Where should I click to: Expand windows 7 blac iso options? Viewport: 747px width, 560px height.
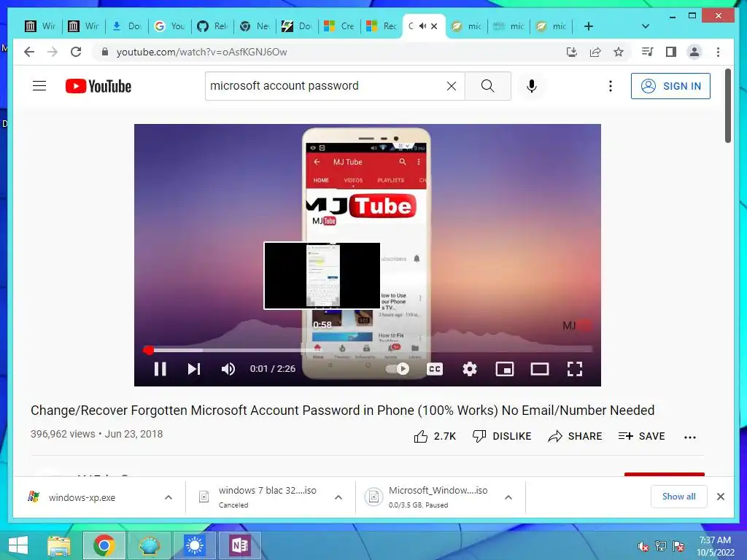338,497
